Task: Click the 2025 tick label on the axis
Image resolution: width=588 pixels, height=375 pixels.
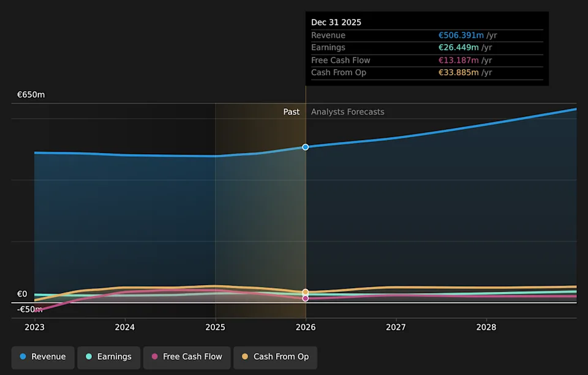Action: [x=215, y=327]
